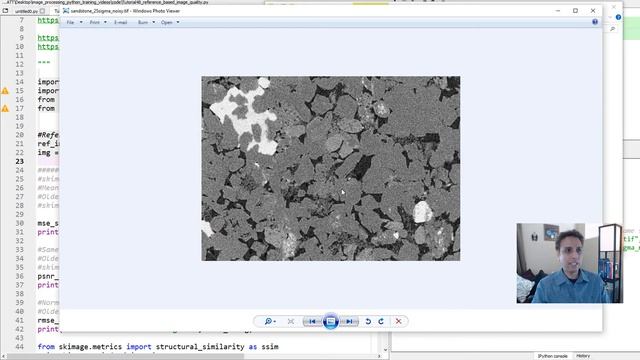The height and width of the screenshot is (360, 640).
Task: Click E-mail in Photo Viewer toolbar
Action: pos(120,22)
